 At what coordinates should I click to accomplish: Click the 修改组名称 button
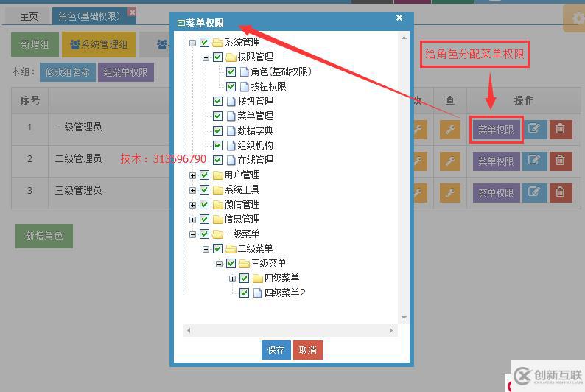(68, 72)
